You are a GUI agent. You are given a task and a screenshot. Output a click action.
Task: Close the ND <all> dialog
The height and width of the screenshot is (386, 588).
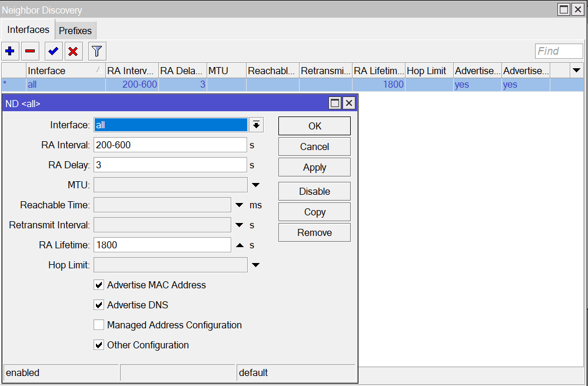(x=349, y=104)
